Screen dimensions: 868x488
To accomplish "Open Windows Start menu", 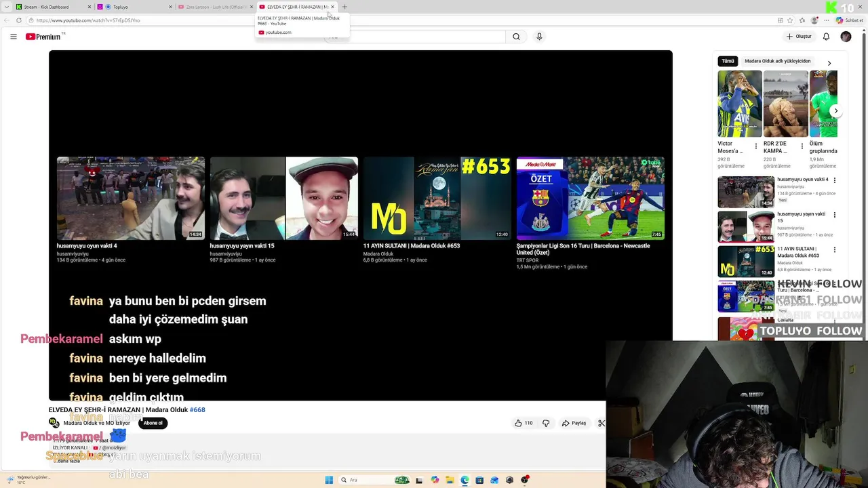I will click(x=329, y=480).
